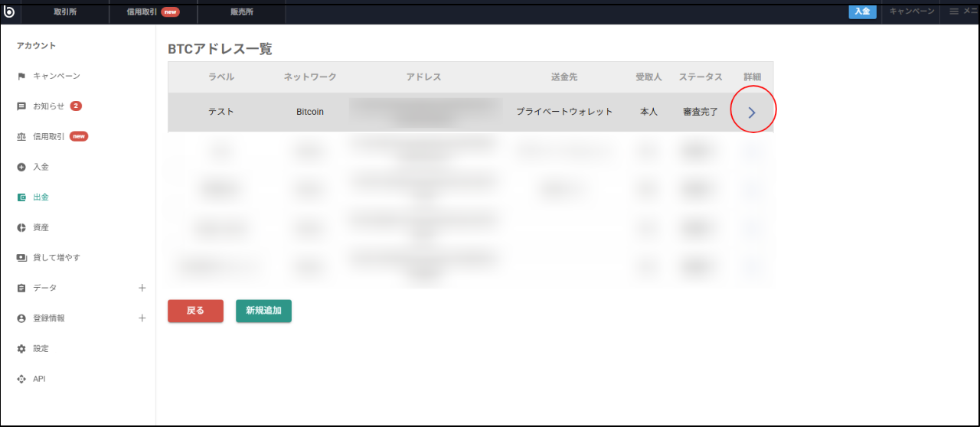Select データ in the sidebar
Viewport: 980px width, 427px height.
pyautogui.click(x=45, y=288)
